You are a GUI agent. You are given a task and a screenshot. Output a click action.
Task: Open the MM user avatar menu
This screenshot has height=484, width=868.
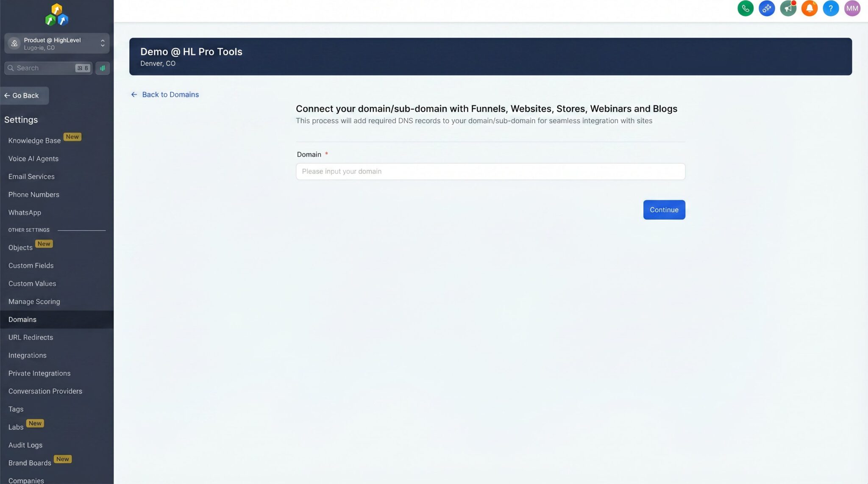click(852, 8)
